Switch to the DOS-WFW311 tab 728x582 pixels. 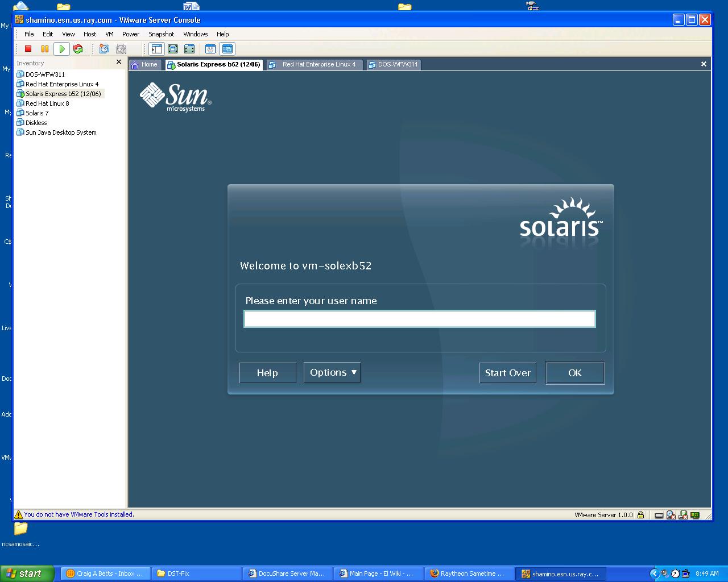click(393, 65)
